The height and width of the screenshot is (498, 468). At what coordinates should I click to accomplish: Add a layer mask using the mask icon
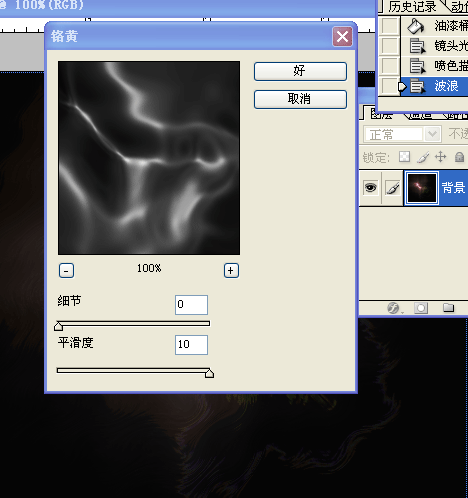click(421, 308)
